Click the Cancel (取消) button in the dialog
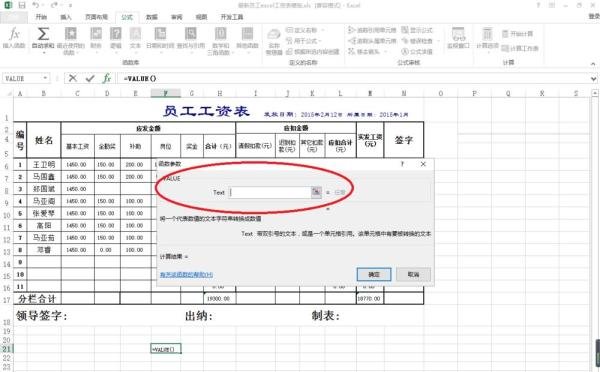Image resolution: width=600 pixels, height=372 pixels. click(413, 274)
